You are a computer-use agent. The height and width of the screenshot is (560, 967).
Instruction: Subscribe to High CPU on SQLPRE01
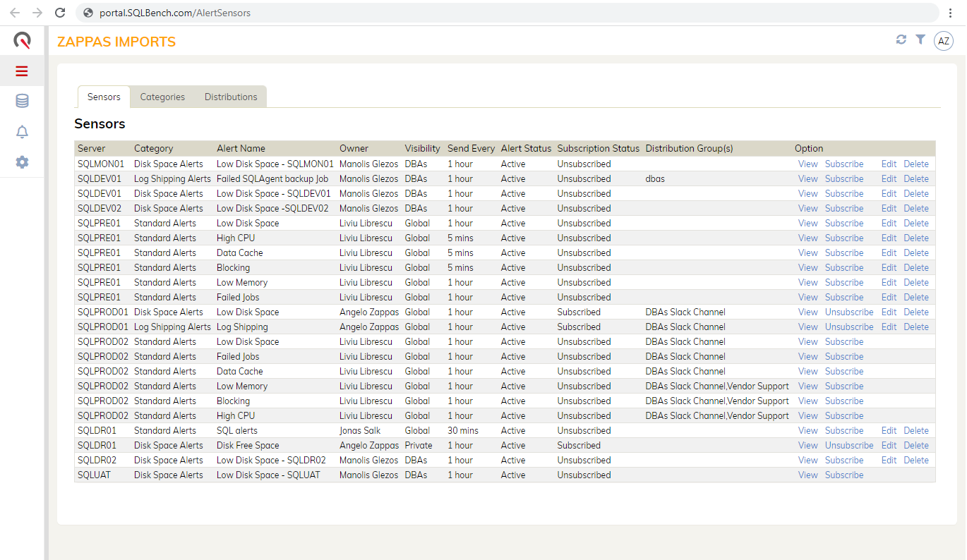coord(843,238)
